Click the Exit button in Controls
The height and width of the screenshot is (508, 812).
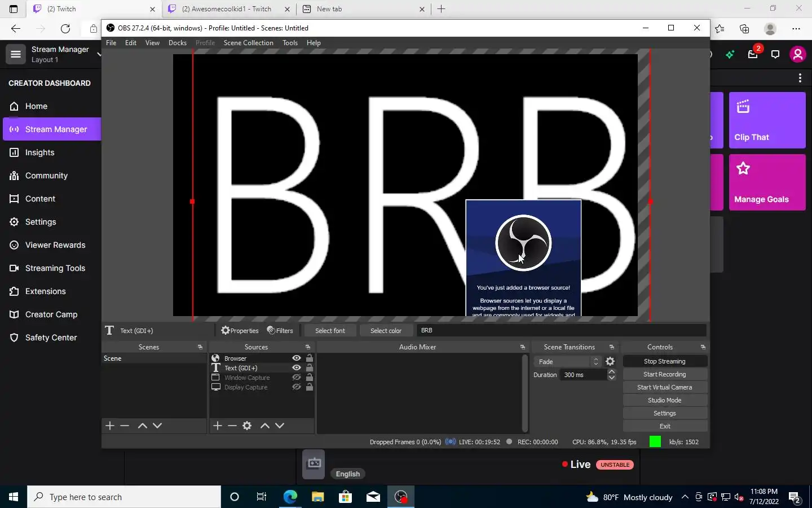click(x=665, y=426)
